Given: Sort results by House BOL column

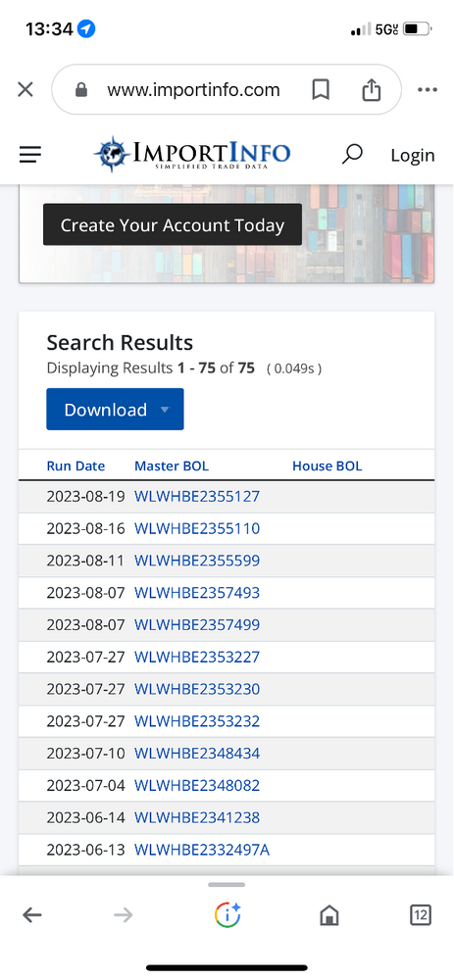Looking at the screenshot, I should coord(328,465).
